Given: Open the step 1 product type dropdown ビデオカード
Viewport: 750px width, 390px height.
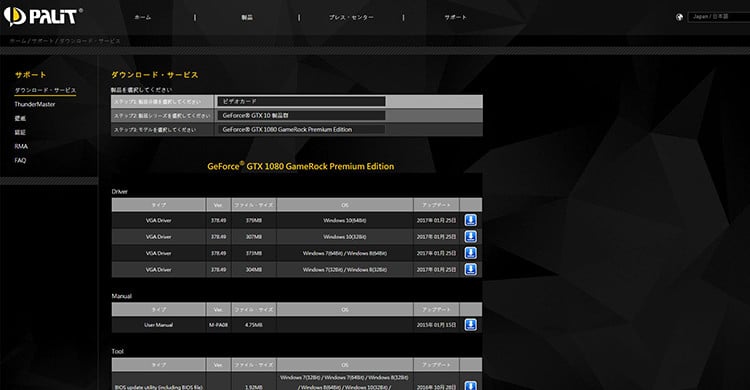Looking at the screenshot, I should [301, 101].
